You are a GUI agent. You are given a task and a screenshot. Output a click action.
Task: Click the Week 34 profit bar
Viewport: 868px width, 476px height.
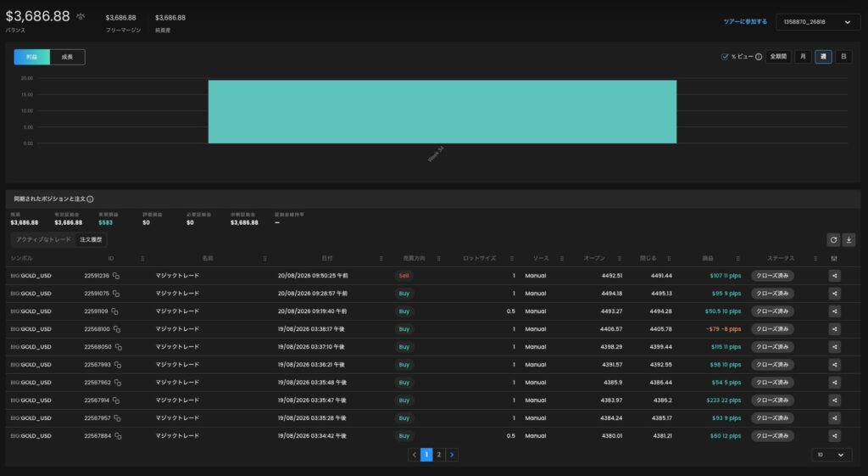[442, 111]
